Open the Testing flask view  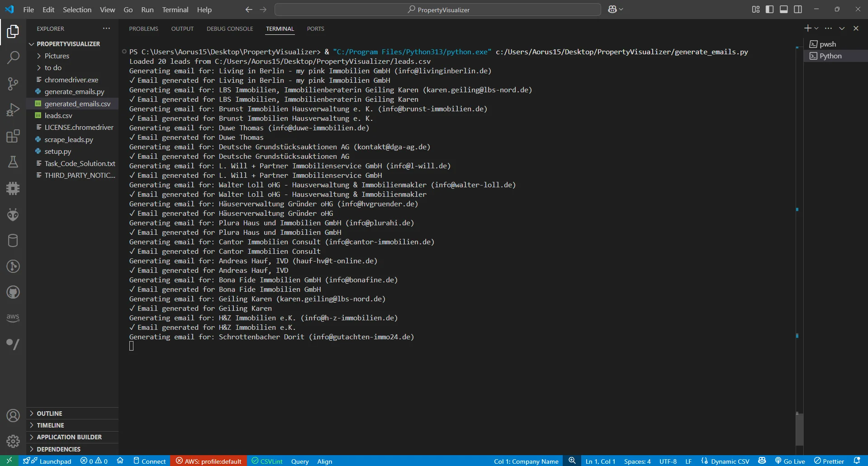point(13,162)
